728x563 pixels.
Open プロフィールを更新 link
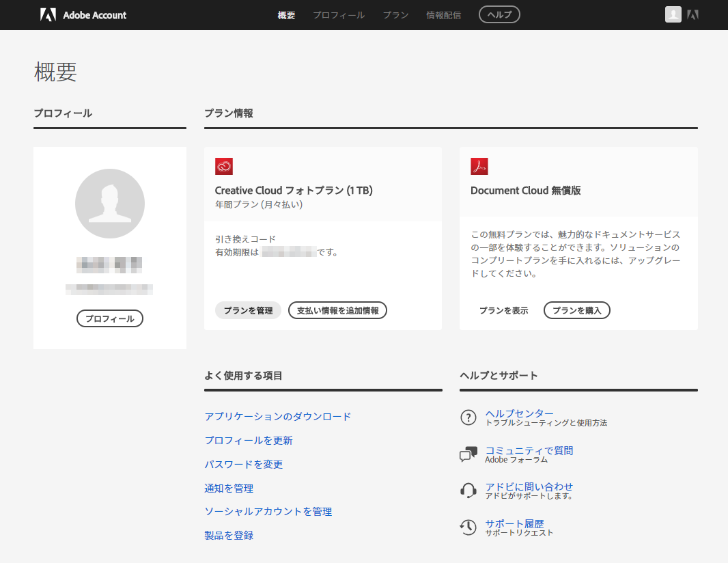coord(249,441)
